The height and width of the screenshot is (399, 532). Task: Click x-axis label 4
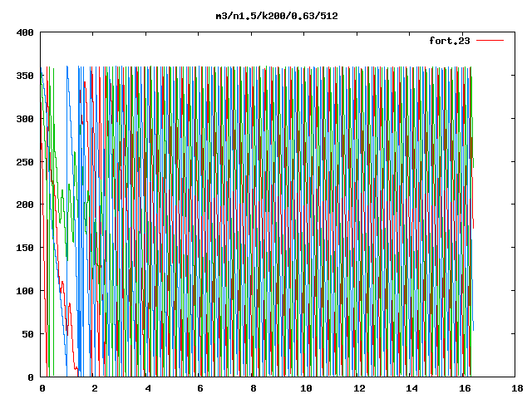coord(148,388)
